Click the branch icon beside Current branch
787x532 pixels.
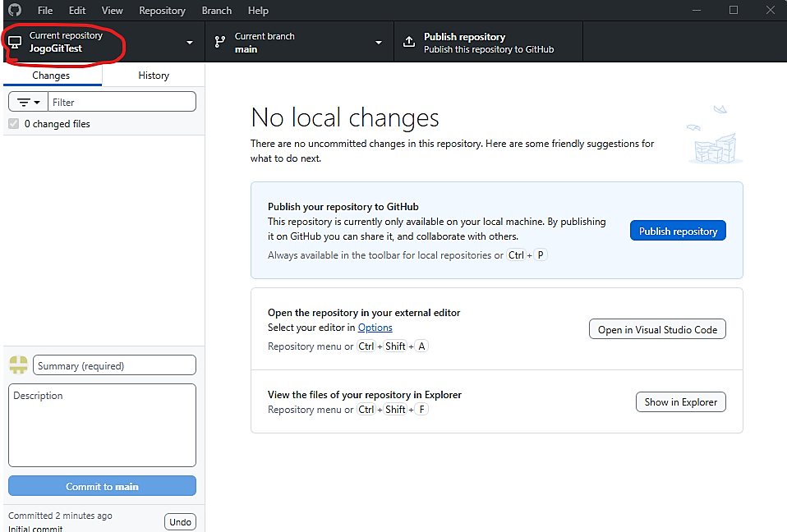220,42
